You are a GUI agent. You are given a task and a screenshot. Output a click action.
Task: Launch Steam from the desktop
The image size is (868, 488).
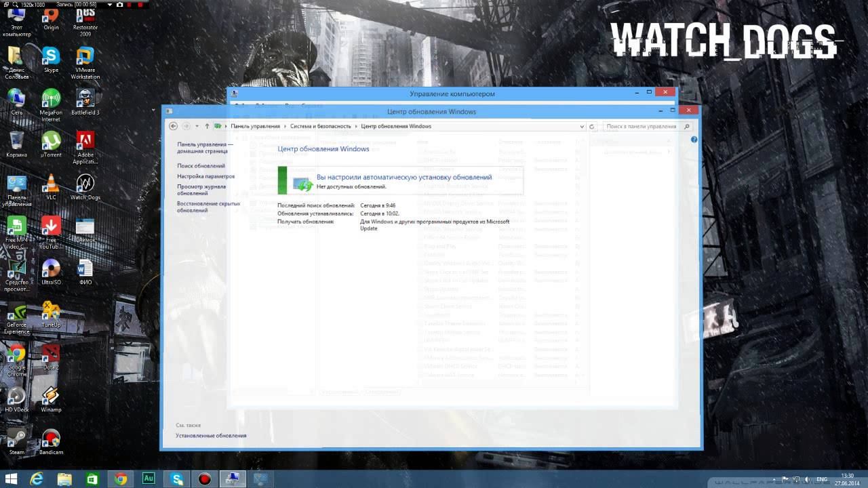[x=16, y=442]
